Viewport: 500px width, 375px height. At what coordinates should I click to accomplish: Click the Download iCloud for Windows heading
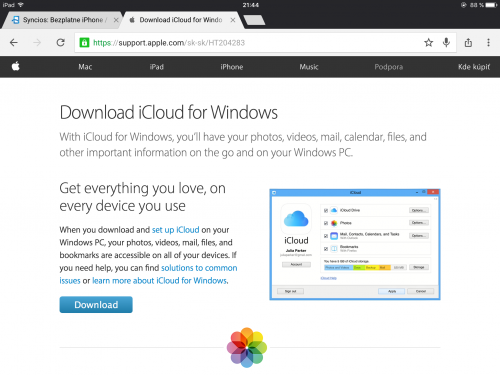click(x=168, y=112)
